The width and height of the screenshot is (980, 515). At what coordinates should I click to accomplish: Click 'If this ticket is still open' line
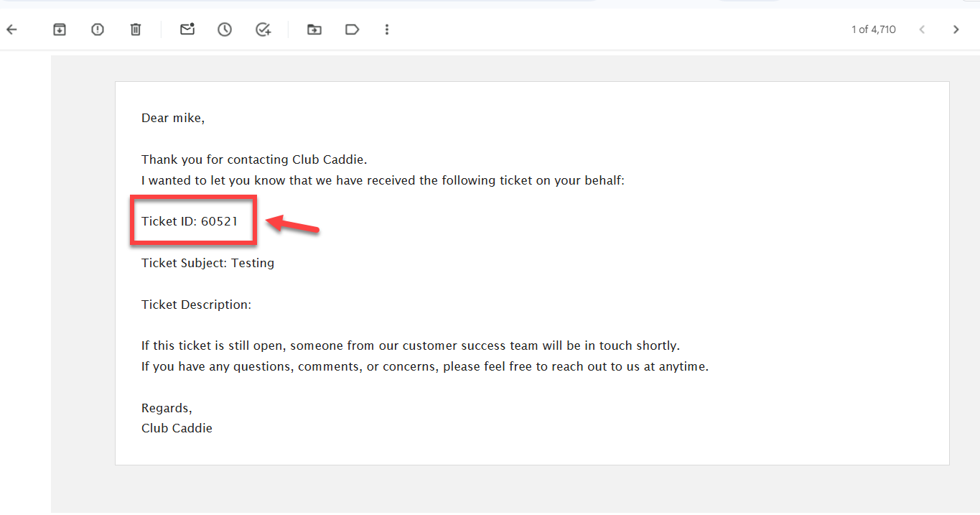pyautogui.click(x=411, y=345)
